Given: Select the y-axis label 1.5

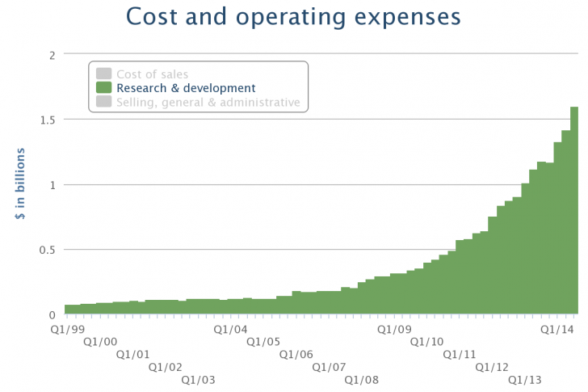Looking at the screenshot, I should pyautogui.click(x=48, y=120).
